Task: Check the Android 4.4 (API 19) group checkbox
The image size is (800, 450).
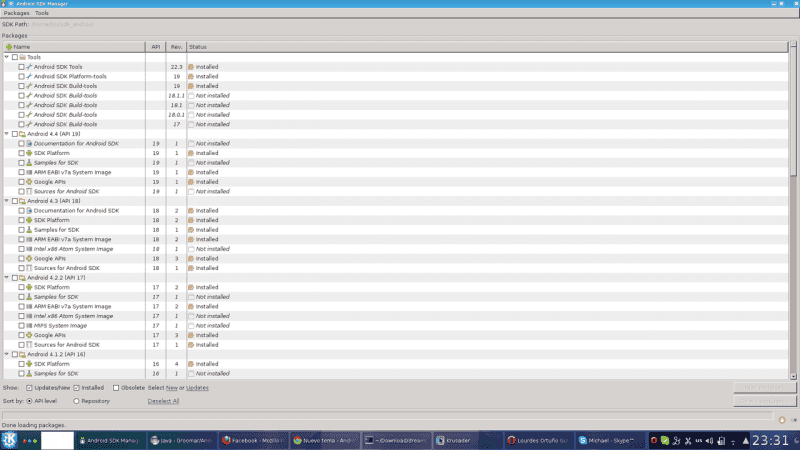Action: 15,134
